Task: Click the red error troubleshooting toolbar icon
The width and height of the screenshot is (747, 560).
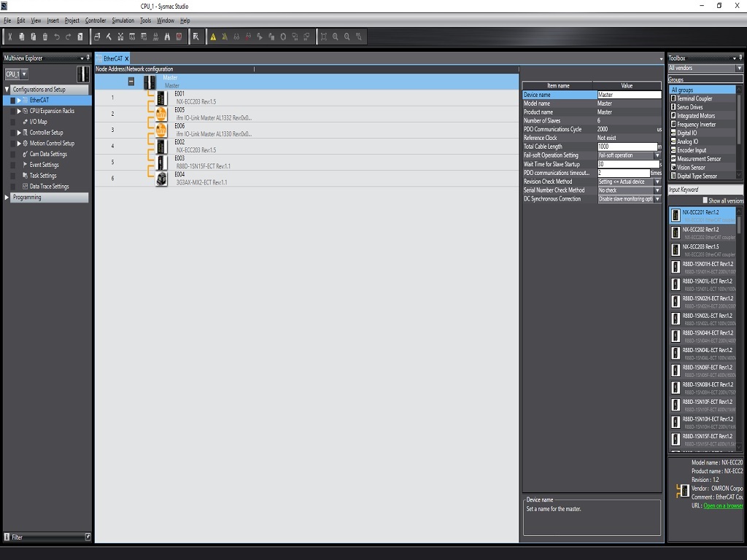Action: click(x=179, y=36)
